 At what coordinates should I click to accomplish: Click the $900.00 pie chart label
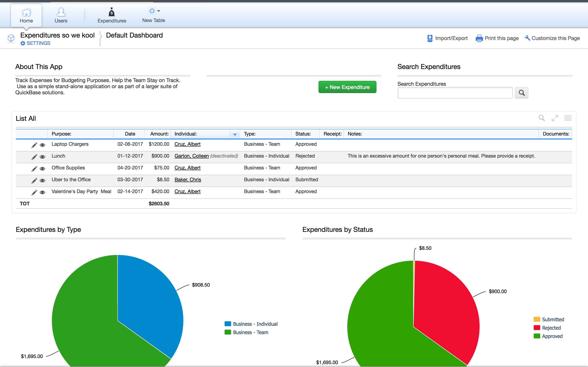click(498, 291)
